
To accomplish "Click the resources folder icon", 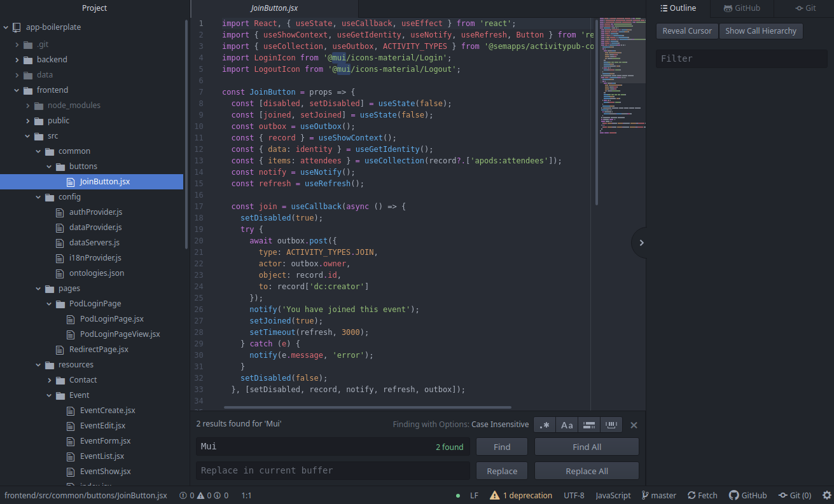I will (50, 365).
